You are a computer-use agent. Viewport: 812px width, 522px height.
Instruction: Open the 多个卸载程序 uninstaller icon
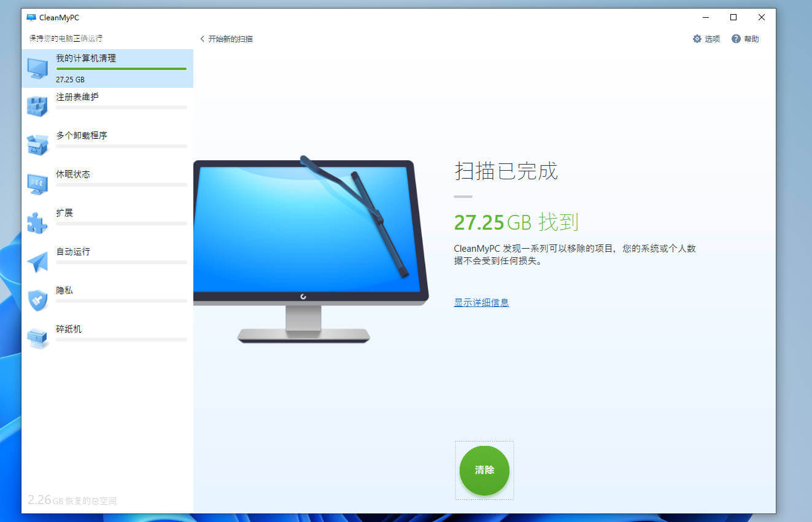click(38, 144)
